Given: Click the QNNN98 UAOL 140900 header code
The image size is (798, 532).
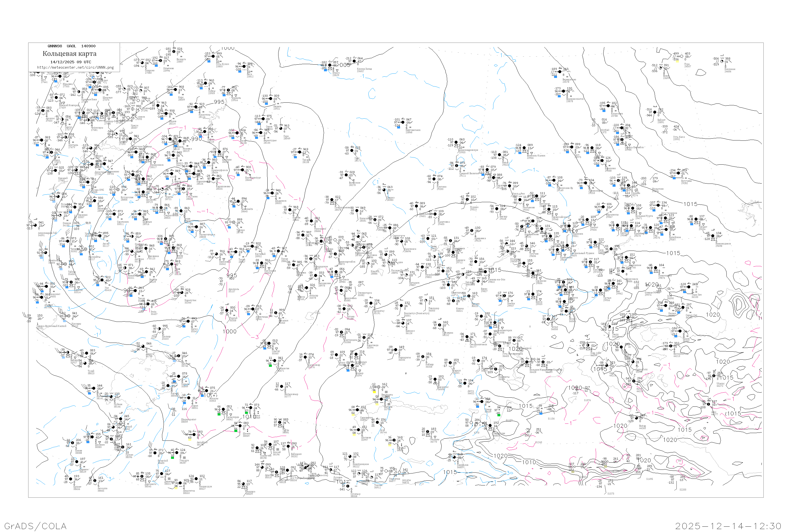Looking at the screenshot, I should 72,46.
